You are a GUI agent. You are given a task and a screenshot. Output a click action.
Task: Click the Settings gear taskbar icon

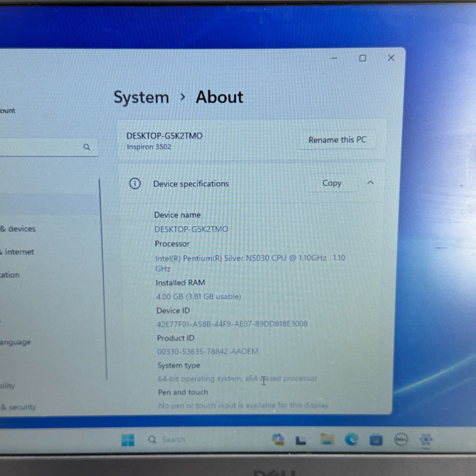coord(426,440)
